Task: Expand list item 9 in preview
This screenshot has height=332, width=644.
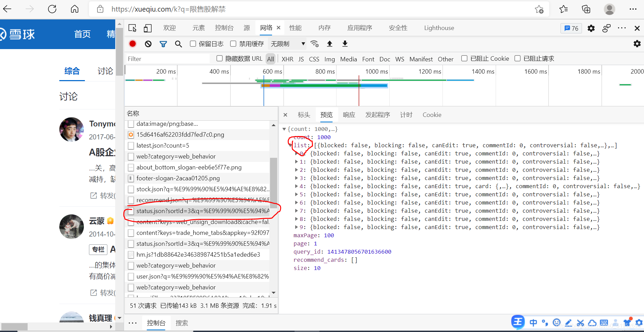Action: [x=296, y=227]
